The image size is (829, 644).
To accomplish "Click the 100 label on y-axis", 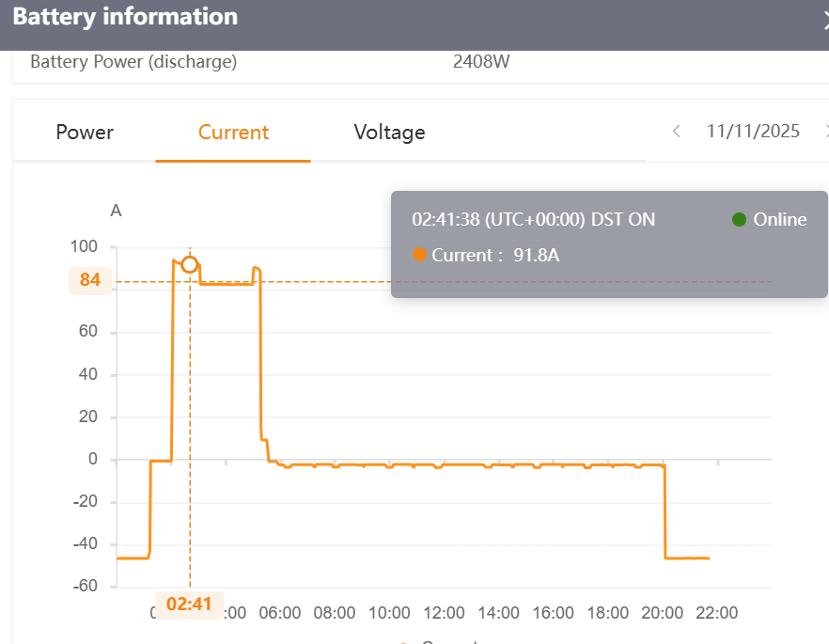I will [84, 246].
